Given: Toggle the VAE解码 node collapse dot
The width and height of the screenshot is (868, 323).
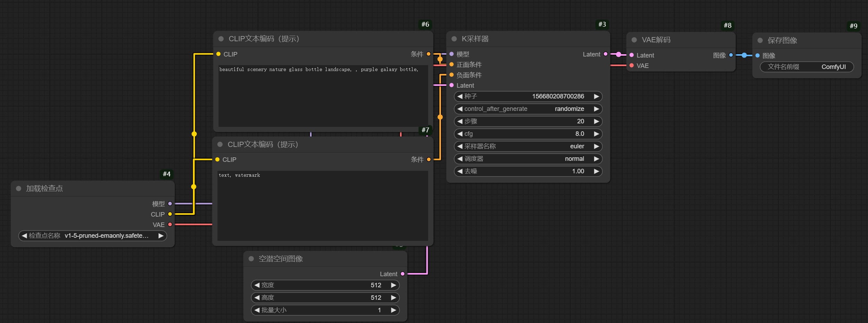Looking at the screenshot, I should pos(634,40).
